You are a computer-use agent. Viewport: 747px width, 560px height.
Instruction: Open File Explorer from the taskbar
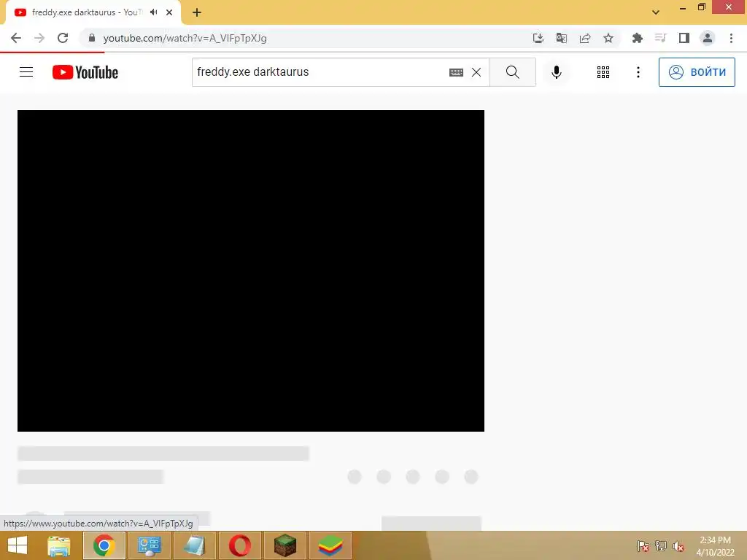(x=58, y=545)
